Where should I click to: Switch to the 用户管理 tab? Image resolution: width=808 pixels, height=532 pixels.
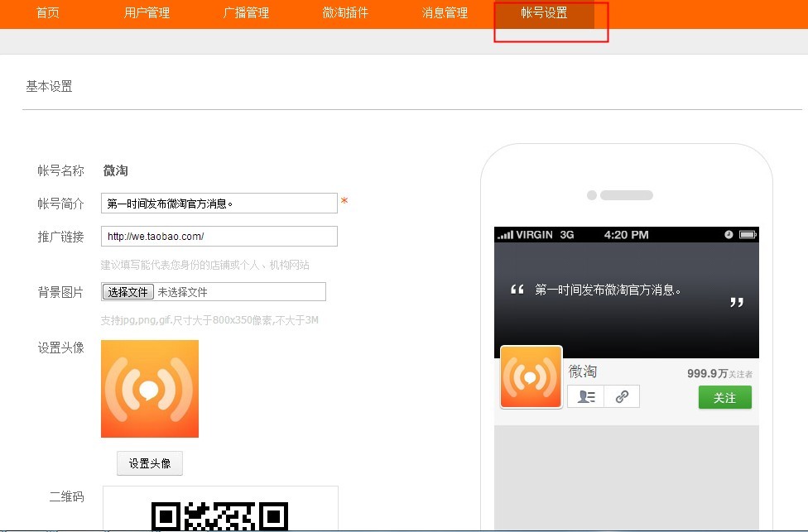[x=147, y=13]
